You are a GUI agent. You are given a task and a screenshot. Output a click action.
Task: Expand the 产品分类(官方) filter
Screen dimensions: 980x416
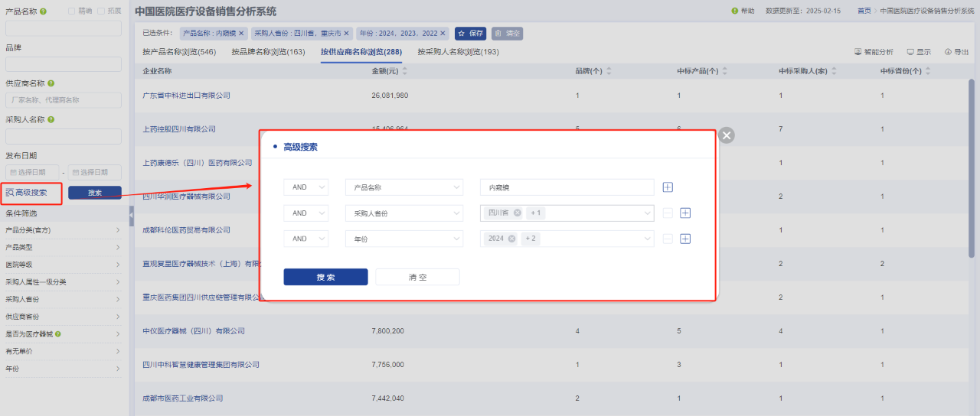[x=63, y=229]
